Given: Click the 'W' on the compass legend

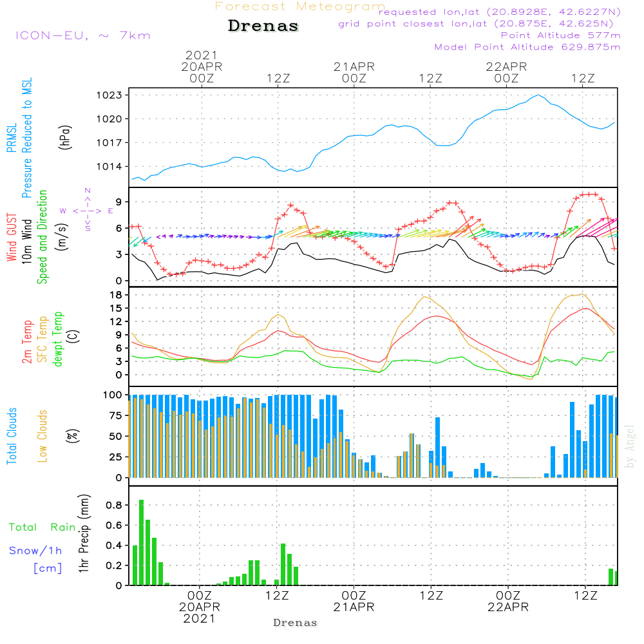Looking at the screenshot, I should (x=63, y=211).
